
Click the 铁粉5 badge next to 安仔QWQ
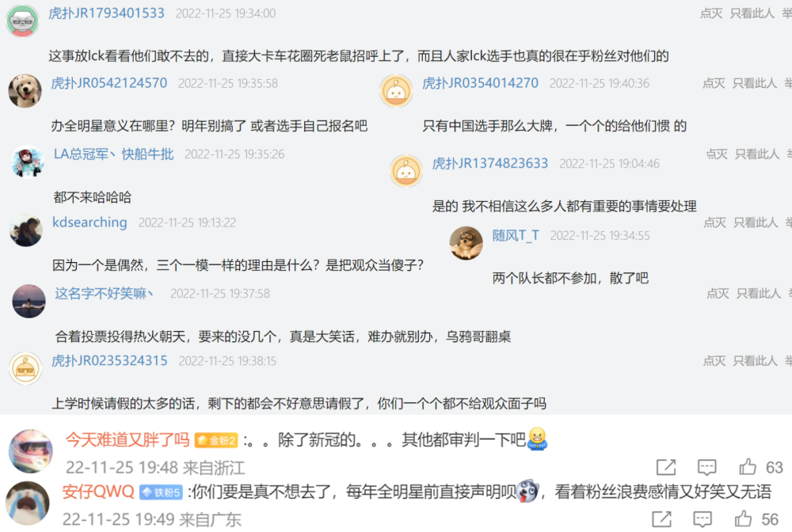tap(161, 492)
